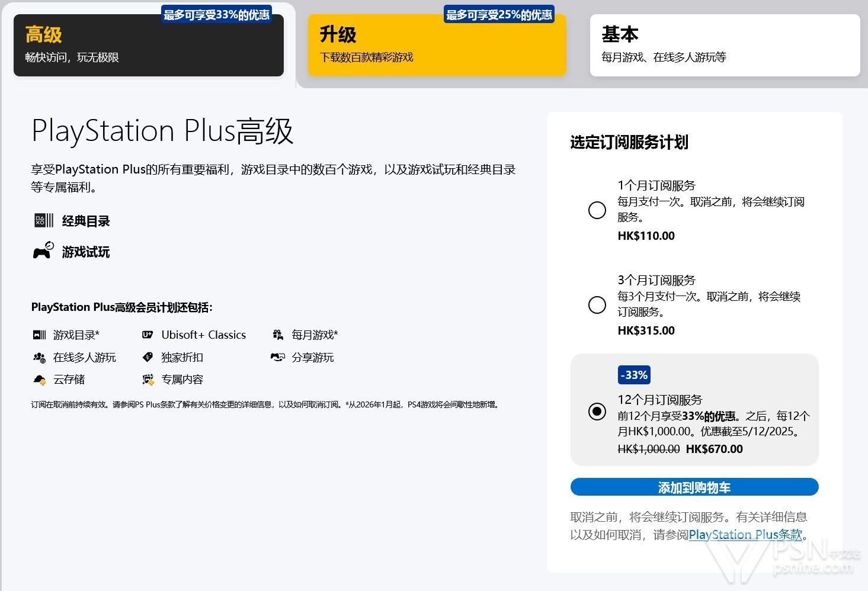The width and height of the screenshot is (868, 591).
Task: Click the -33% discount badge
Action: point(634,375)
